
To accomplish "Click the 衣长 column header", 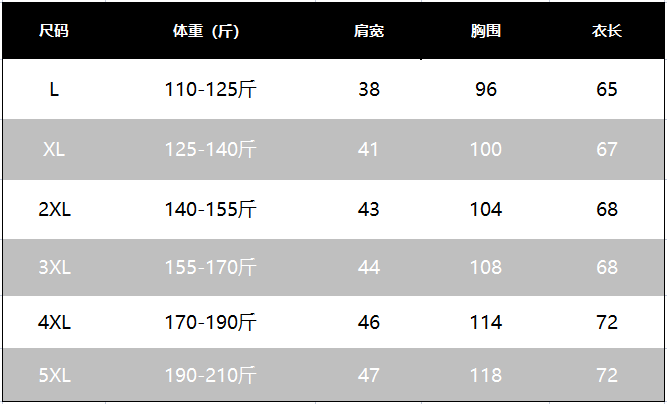I will point(606,31).
